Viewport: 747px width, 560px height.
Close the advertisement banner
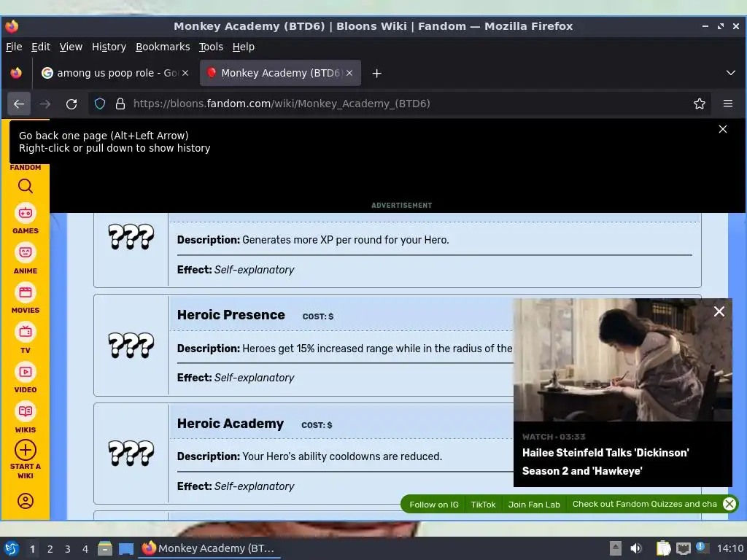coord(723,129)
